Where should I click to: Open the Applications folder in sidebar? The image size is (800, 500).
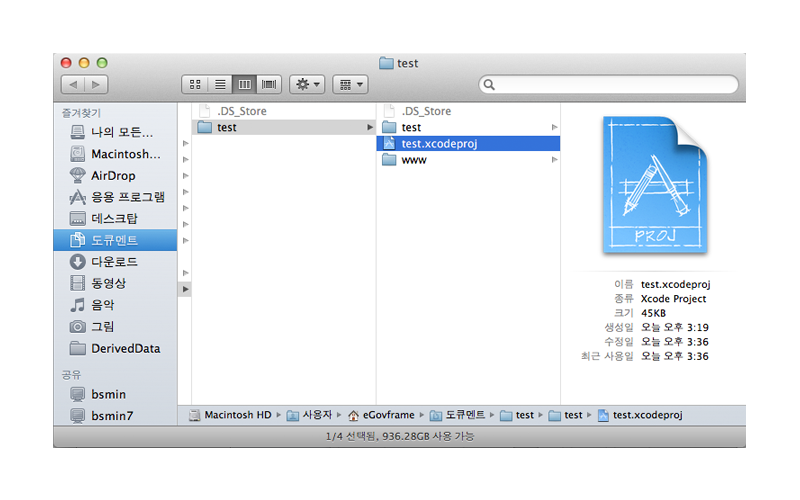128,197
